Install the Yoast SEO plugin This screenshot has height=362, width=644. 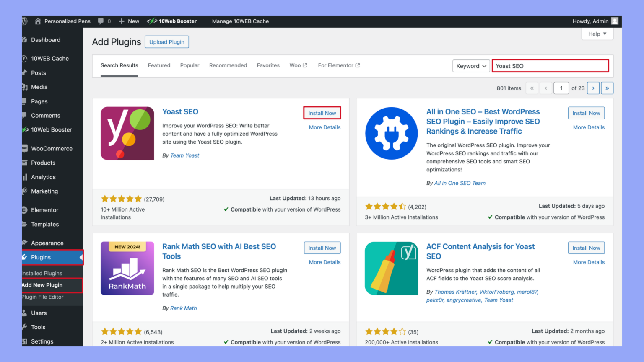coord(322,113)
